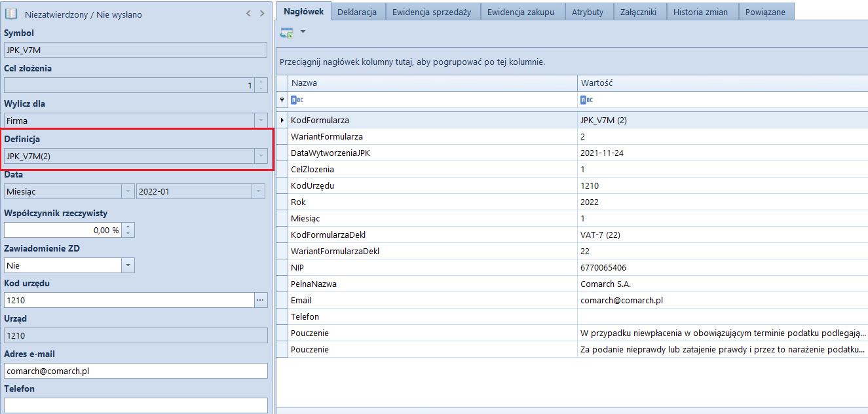Click the open book document icon
The height and width of the screenshot is (414, 868).
[11, 14]
